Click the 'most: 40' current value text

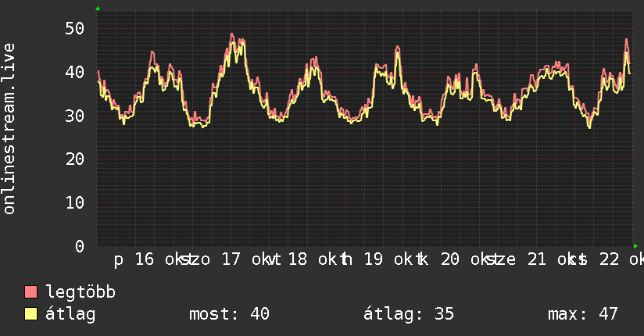229,314
